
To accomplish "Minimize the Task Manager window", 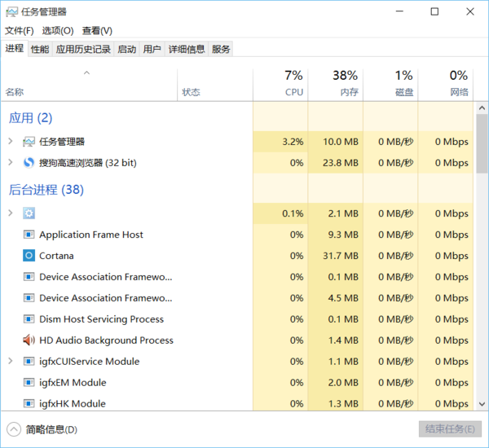I will tap(399, 11).
